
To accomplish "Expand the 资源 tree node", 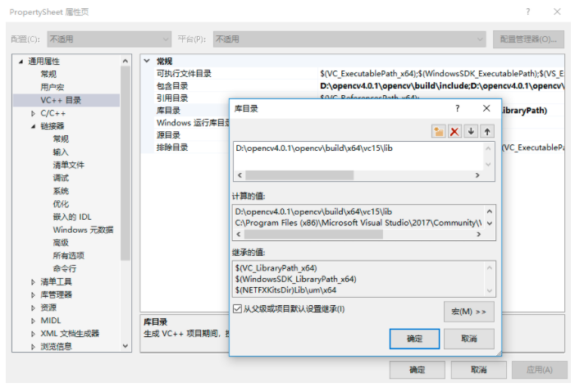I will (33, 308).
